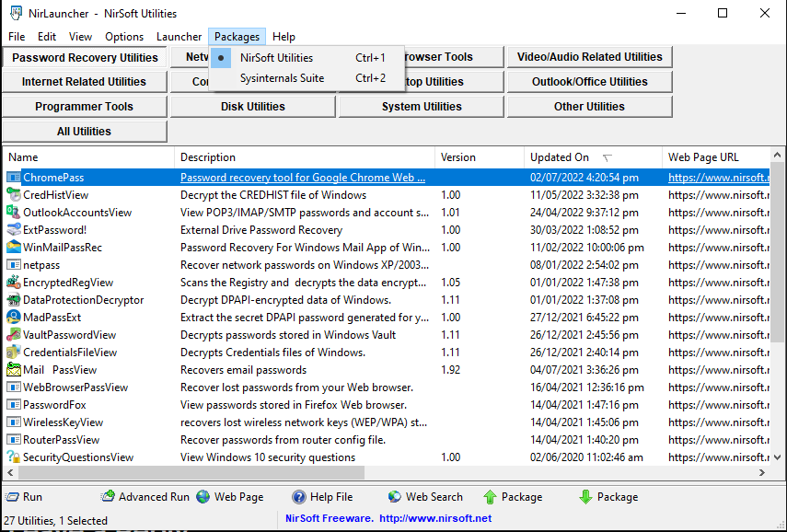This screenshot has height=532, width=787.
Task: Click the Mail PassView envelope icon
Action: pyautogui.click(x=14, y=370)
